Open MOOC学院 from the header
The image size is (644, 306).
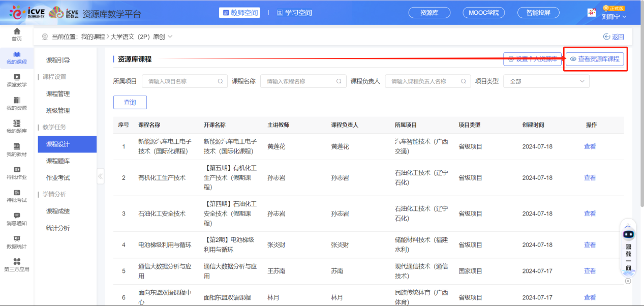[x=484, y=13]
